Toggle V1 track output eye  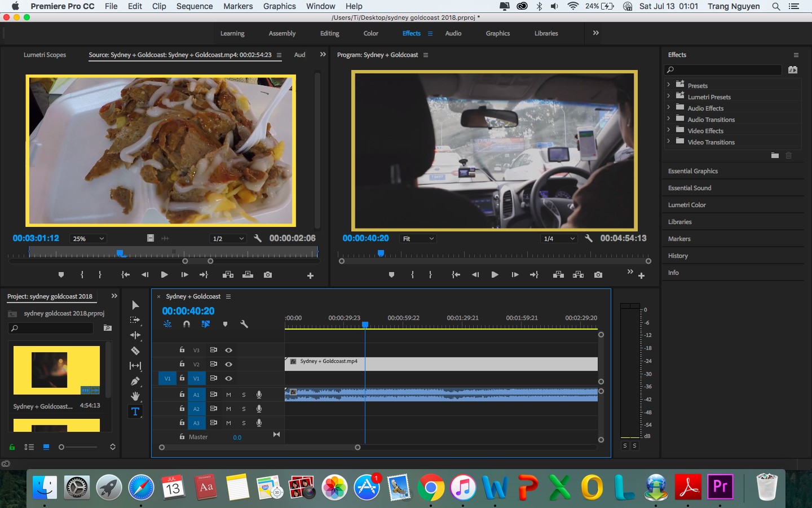228,378
